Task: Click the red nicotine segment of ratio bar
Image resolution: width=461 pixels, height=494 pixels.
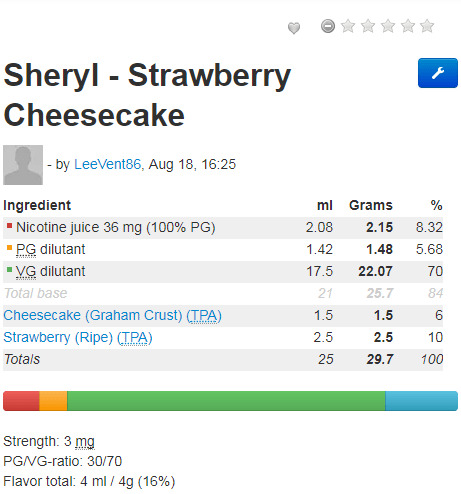Action: [21, 401]
